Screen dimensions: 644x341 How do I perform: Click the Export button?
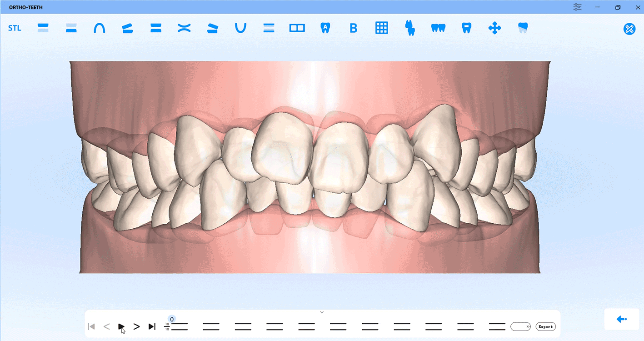[545, 326]
